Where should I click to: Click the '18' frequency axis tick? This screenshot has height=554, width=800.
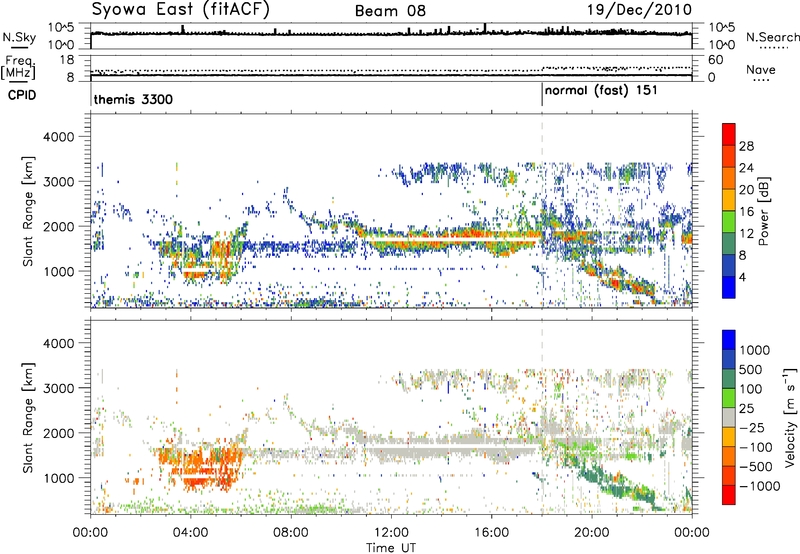(66, 60)
